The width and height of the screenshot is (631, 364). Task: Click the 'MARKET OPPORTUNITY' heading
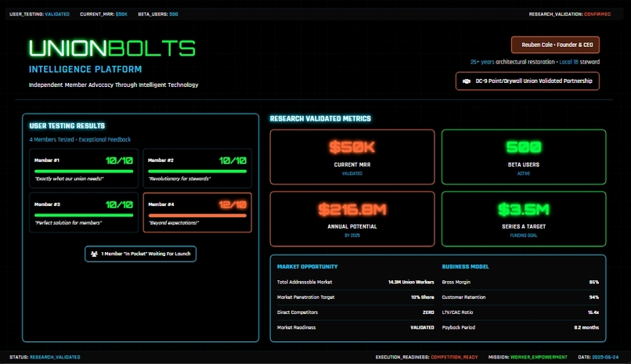pyautogui.click(x=307, y=267)
